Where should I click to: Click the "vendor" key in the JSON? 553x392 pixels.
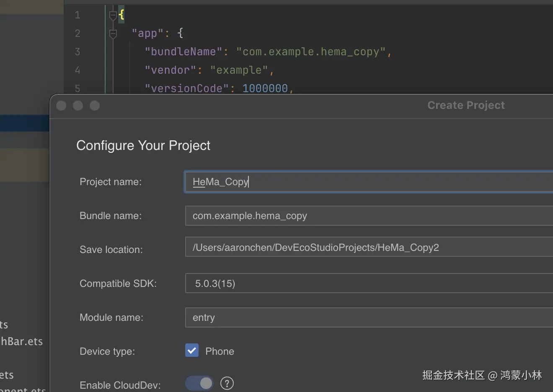170,70
